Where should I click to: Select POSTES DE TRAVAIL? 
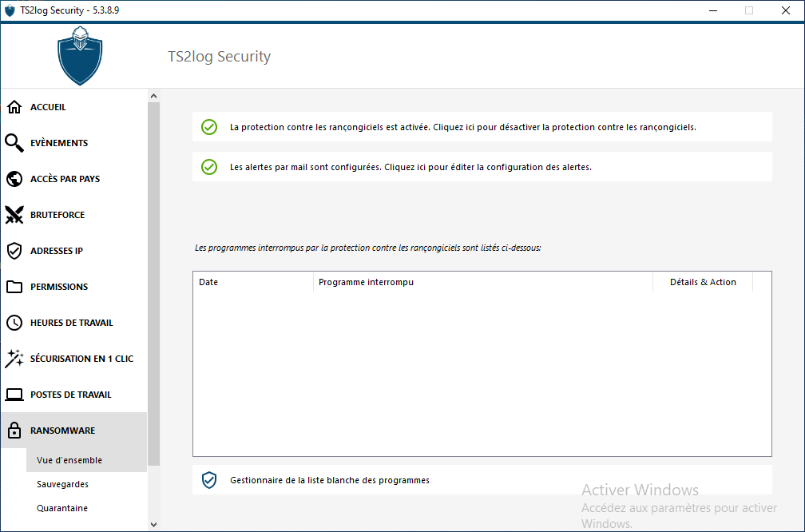(x=74, y=395)
